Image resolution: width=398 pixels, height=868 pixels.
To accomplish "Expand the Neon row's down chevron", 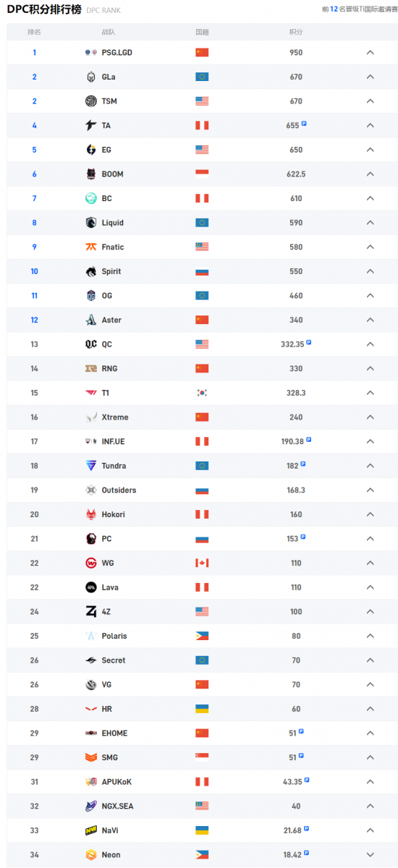I will 370,855.
